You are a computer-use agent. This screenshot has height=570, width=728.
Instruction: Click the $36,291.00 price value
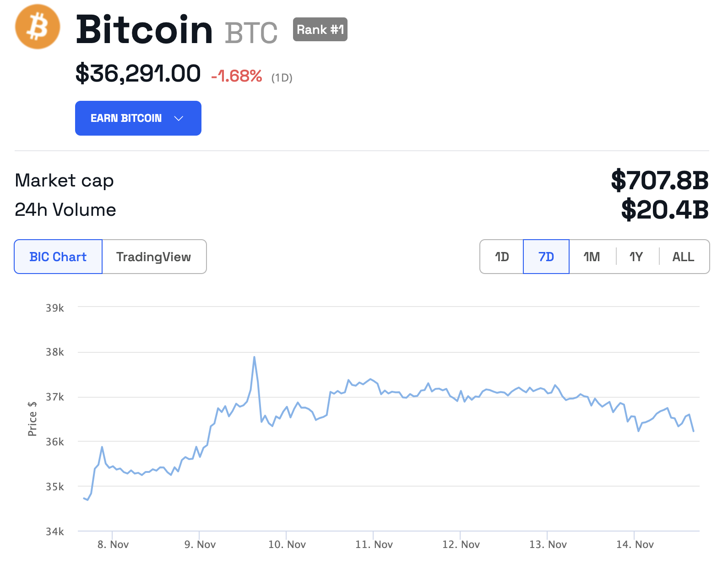coord(138,73)
